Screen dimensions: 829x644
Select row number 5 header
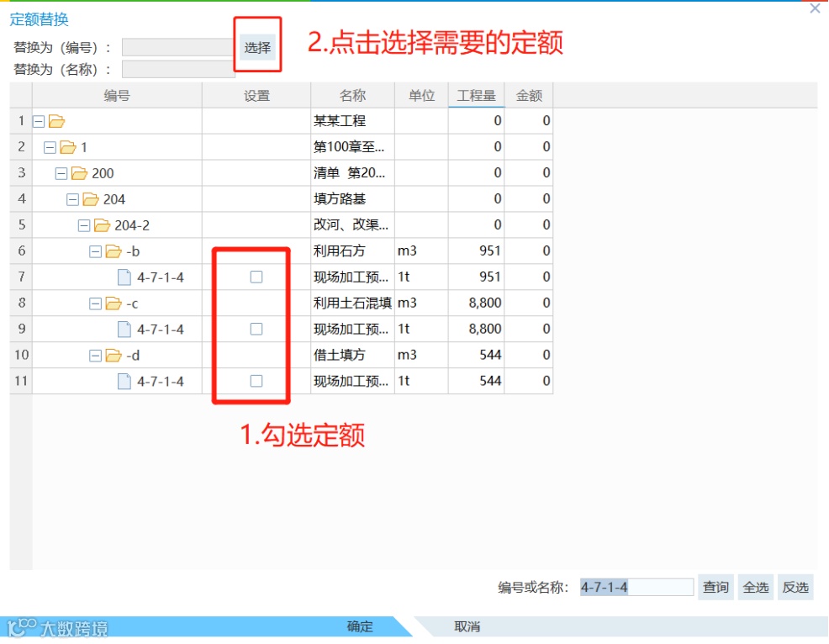click(x=21, y=224)
